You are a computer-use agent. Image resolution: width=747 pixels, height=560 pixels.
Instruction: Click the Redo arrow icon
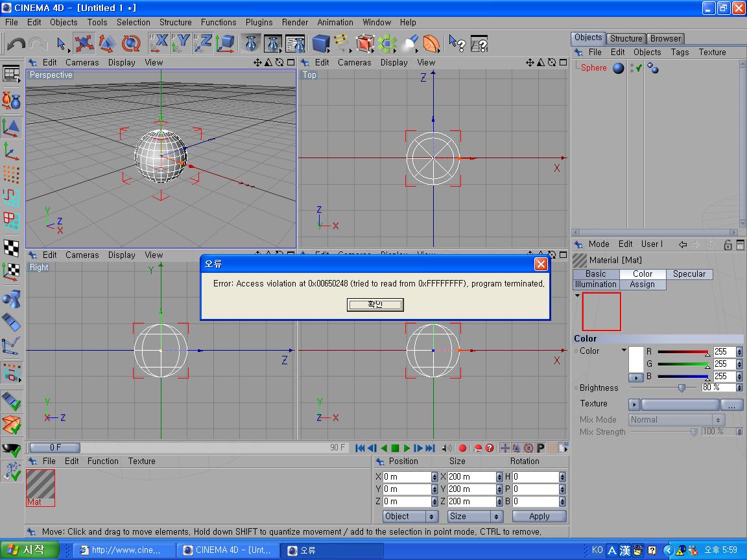click(38, 44)
